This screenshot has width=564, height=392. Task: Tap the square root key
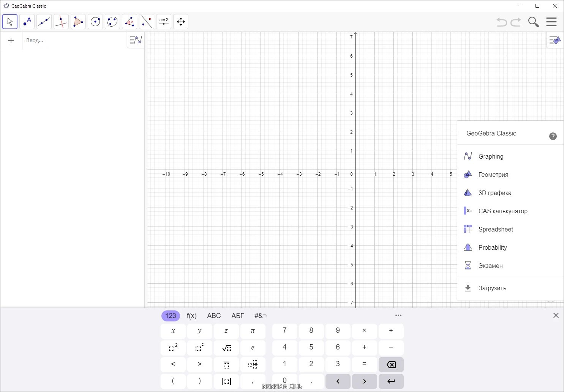226,348
